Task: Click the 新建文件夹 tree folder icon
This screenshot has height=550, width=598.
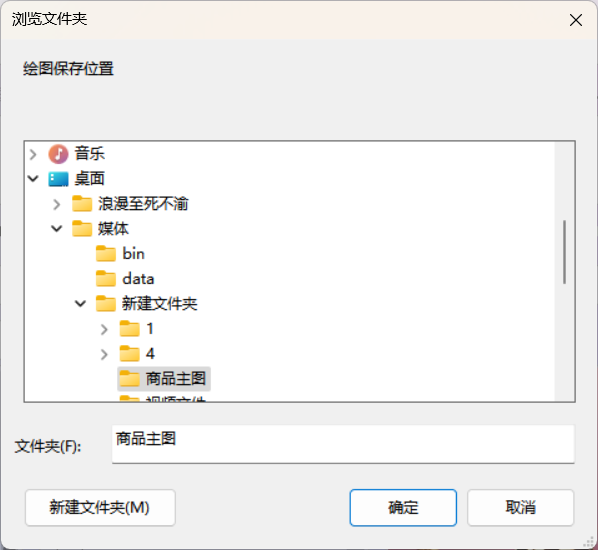Action: click(x=106, y=304)
